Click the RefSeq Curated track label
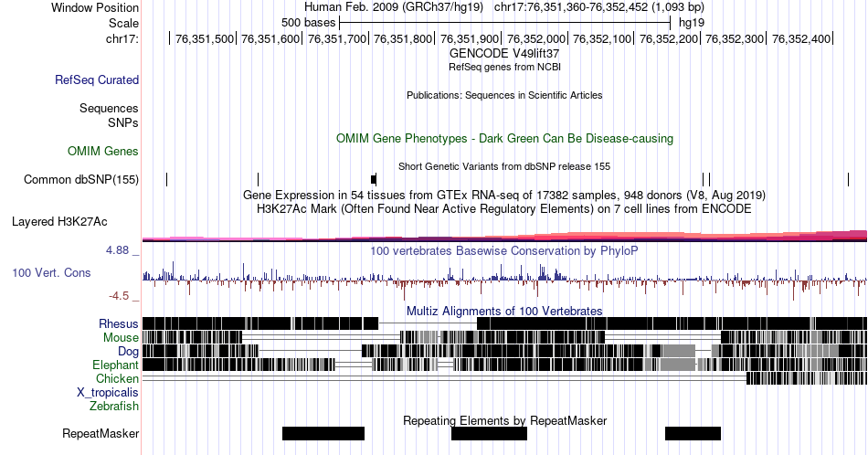Viewport: 868px width, 455px height. pos(96,79)
